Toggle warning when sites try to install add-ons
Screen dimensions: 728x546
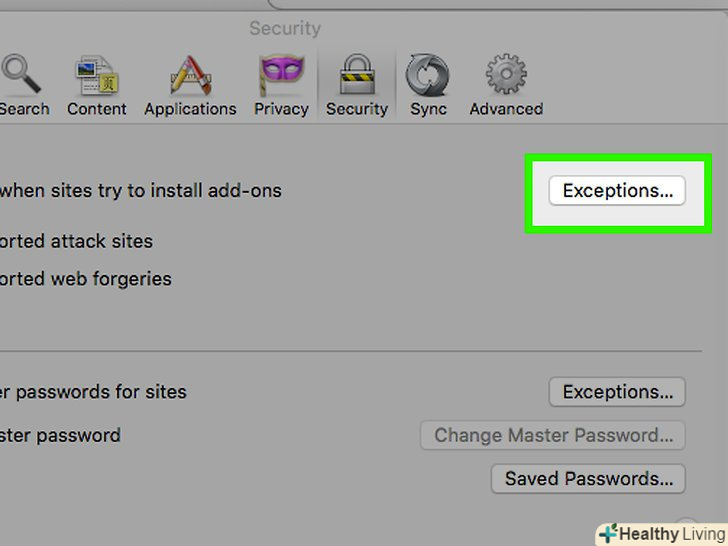(x=141, y=190)
